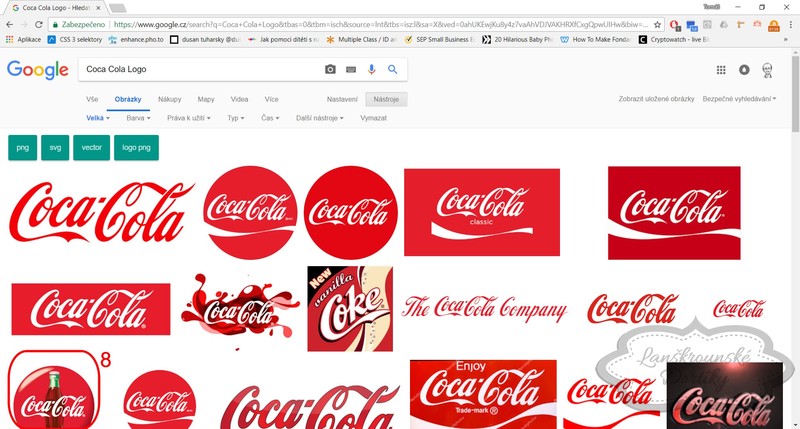Open the orange padlock extension icon
Viewport: 800px width, 429px height.
[x=774, y=25]
